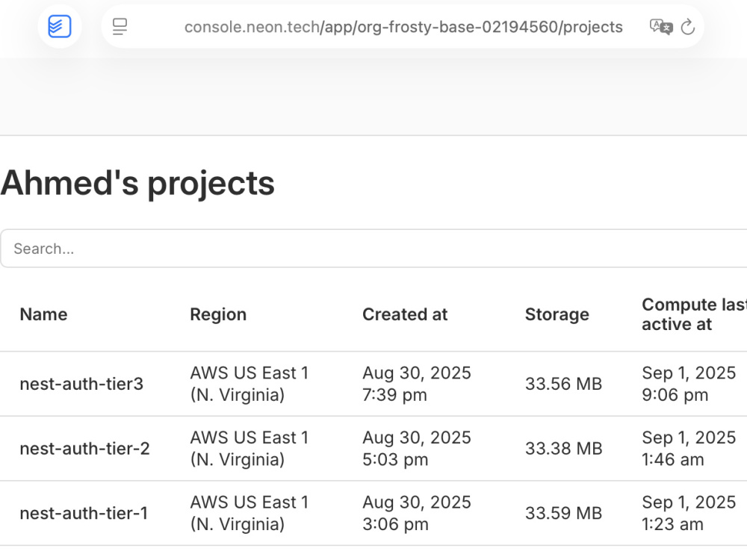Image resolution: width=747 pixels, height=560 pixels.
Task: Open the nest-auth-tier3 project
Action: coord(81,384)
